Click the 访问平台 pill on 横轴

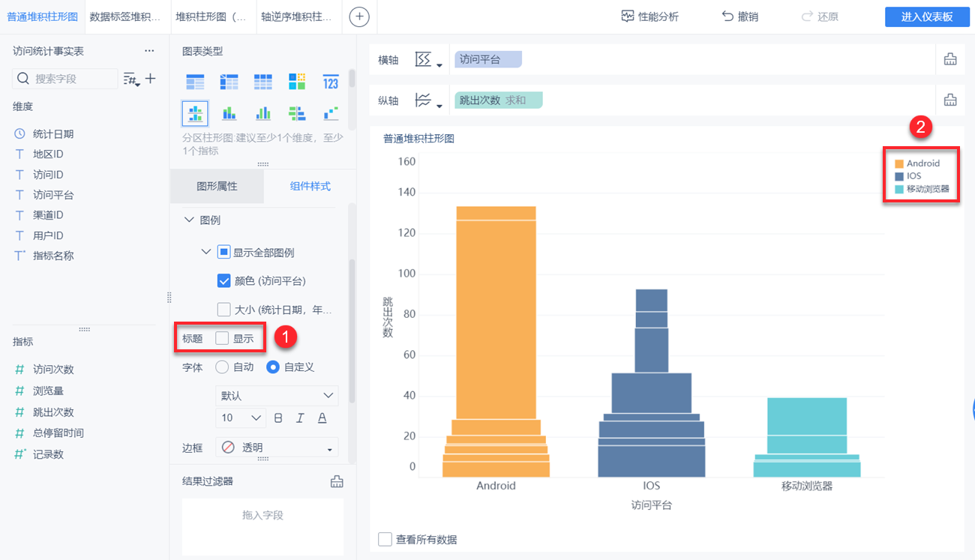pos(488,59)
